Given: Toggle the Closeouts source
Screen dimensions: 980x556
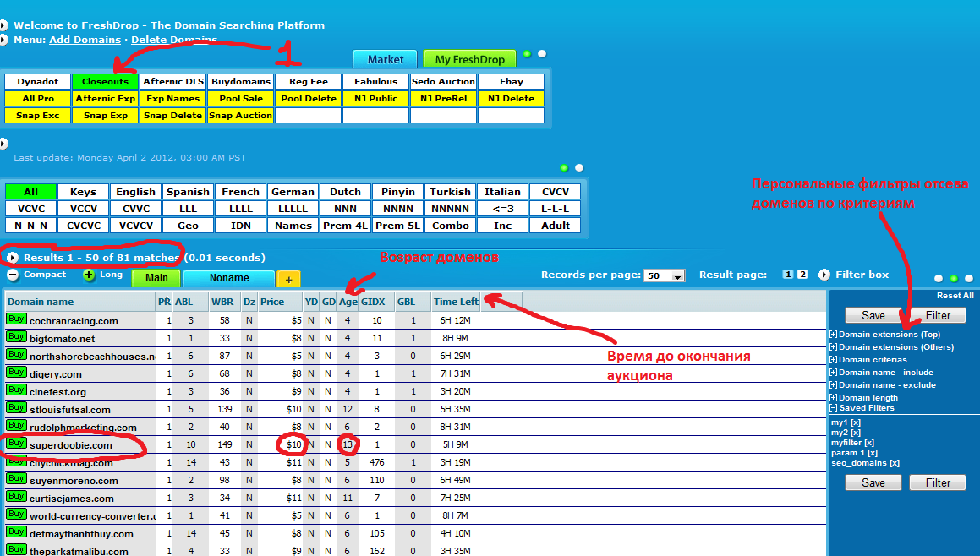Looking at the screenshot, I should click(x=105, y=82).
